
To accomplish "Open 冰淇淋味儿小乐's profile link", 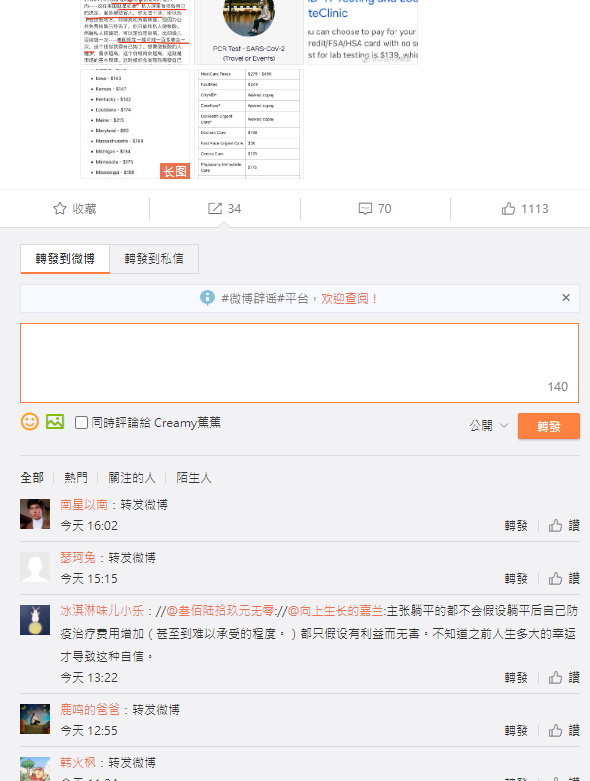I will pos(102,611).
